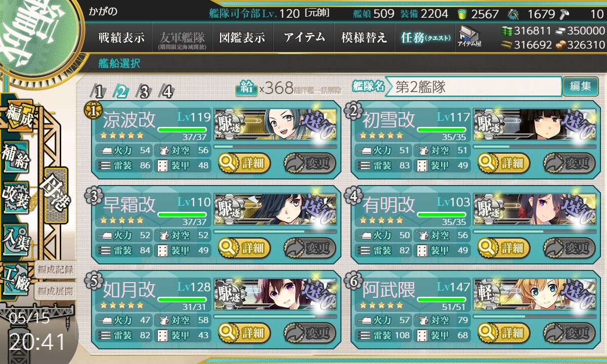Viewport: 607px width, 364px height.
Task: Switch to fleet tab 3
Action: point(144,92)
